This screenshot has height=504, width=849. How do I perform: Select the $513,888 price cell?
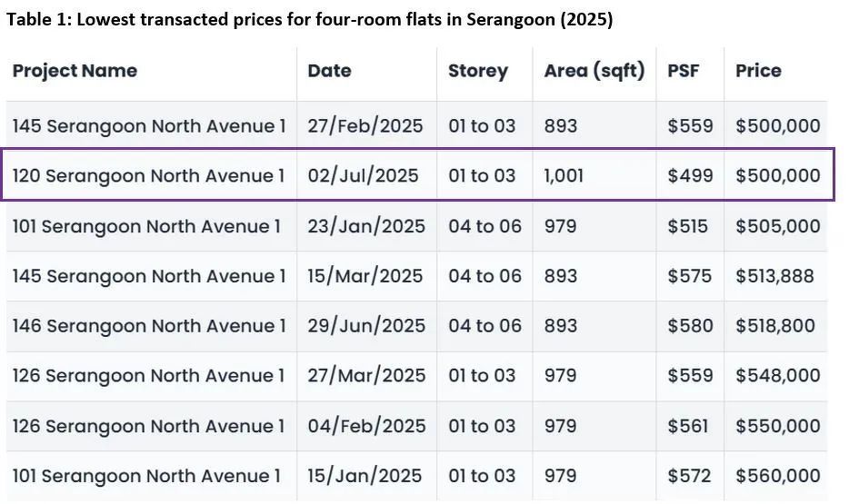pyautogui.click(x=774, y=276)
